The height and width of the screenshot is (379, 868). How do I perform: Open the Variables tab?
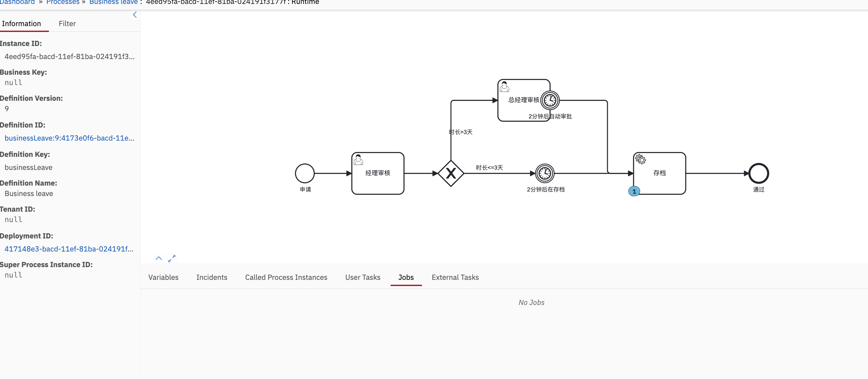(163, 277)
